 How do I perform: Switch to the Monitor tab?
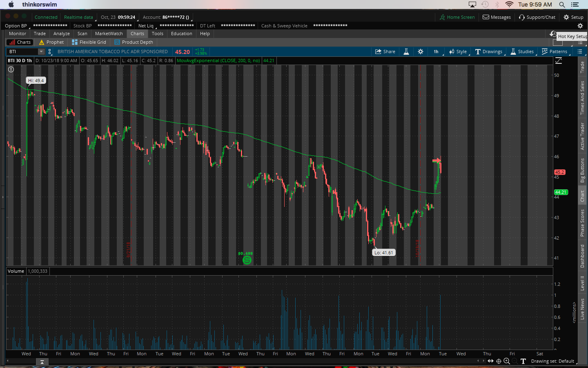point(18,34)
